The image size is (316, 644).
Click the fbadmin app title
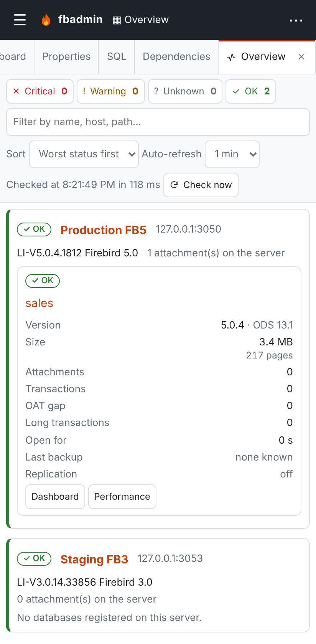pos(81,20)
